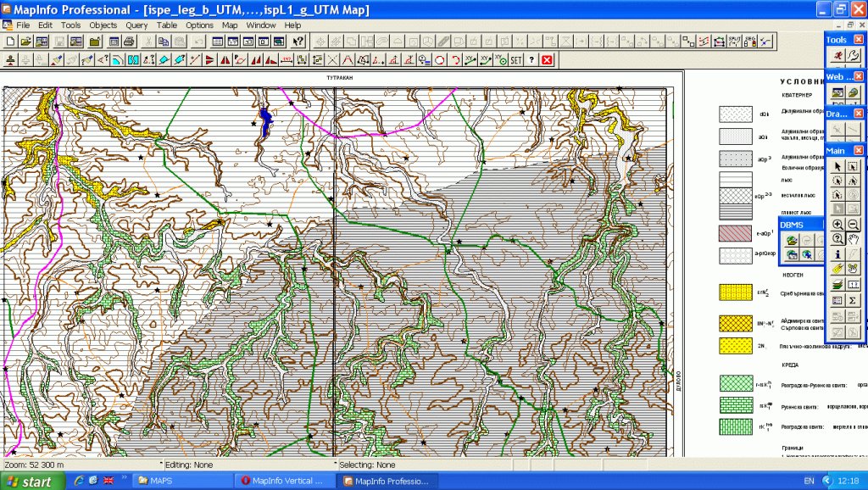This screenshot has height=490, width=868.
Task: Open the Map menu
Action: [230, 25]
